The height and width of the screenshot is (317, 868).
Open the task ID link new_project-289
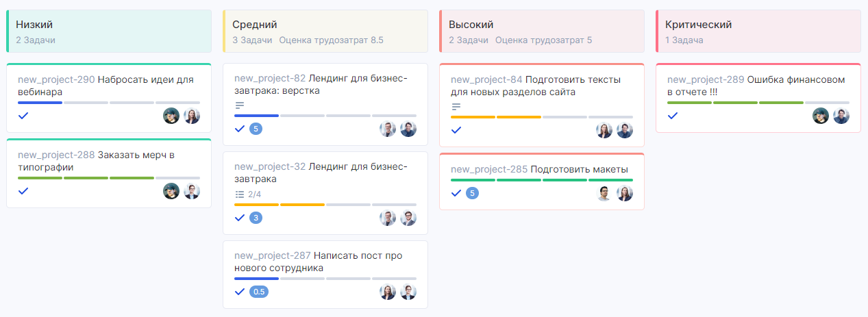pyautogui.click(x=706, y=79)
